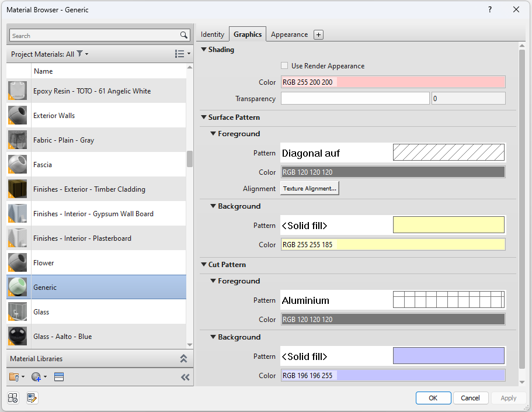Adjust the Transparency slider bar
This screenshot has height=412, width=532.
click(x=355, y=99)
